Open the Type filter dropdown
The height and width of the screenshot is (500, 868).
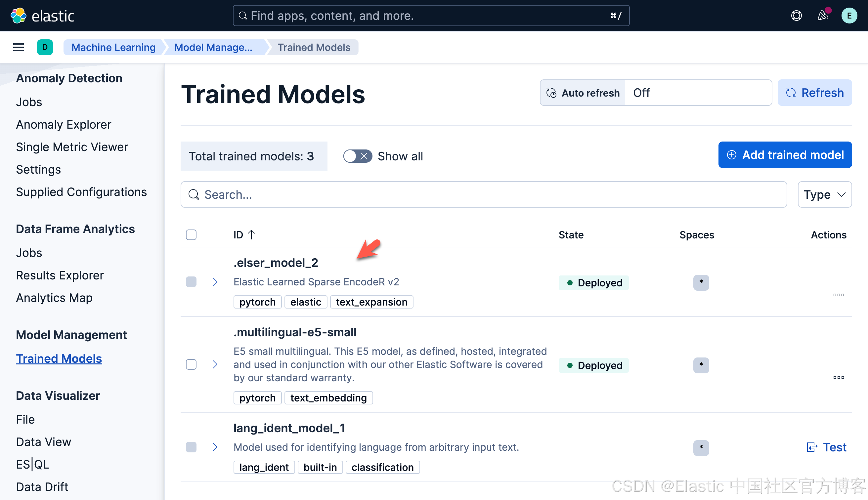pyautogui.click(x=824, y=195)
